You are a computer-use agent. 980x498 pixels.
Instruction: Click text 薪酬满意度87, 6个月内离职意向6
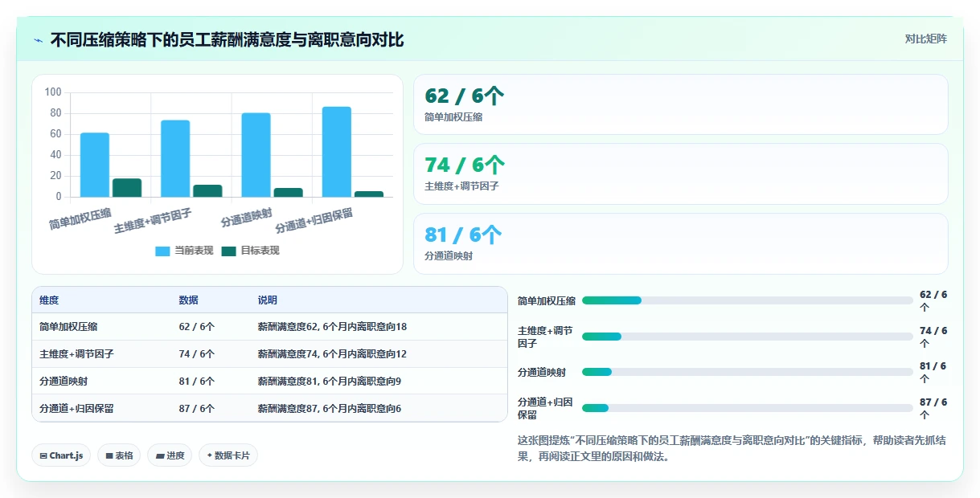tap(330, 408)
